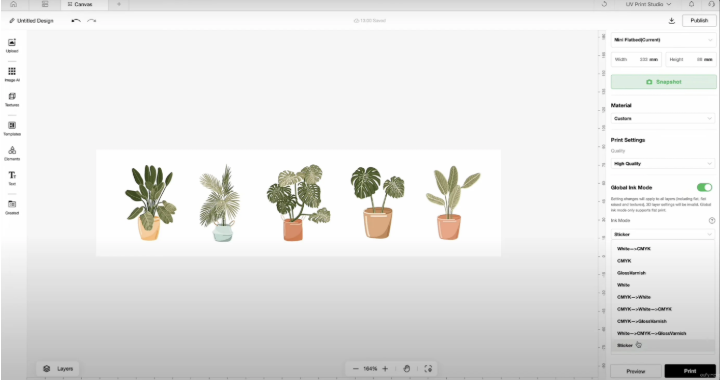Click the green Snapshot button
The width and height of the screenshot is (720, 380).
663,82
